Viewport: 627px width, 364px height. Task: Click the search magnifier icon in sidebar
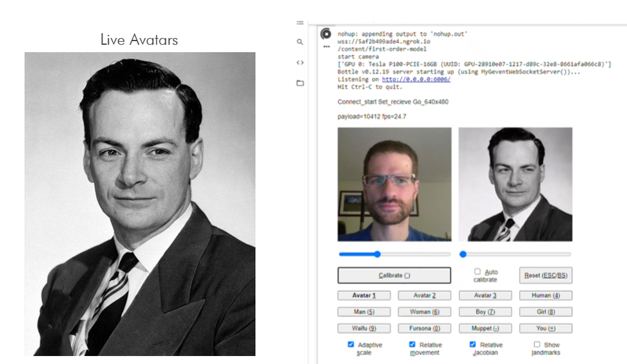click(x=300, y=42)
